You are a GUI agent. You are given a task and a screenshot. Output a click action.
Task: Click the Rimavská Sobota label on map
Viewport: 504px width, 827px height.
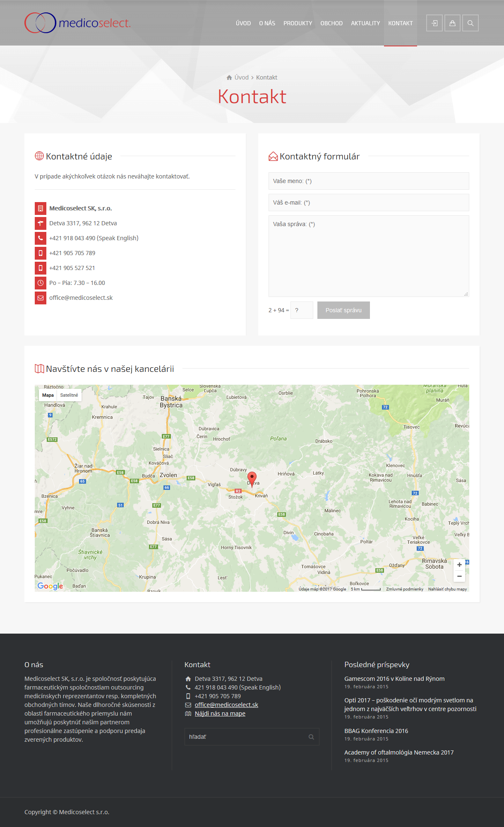tap(434, 564)
